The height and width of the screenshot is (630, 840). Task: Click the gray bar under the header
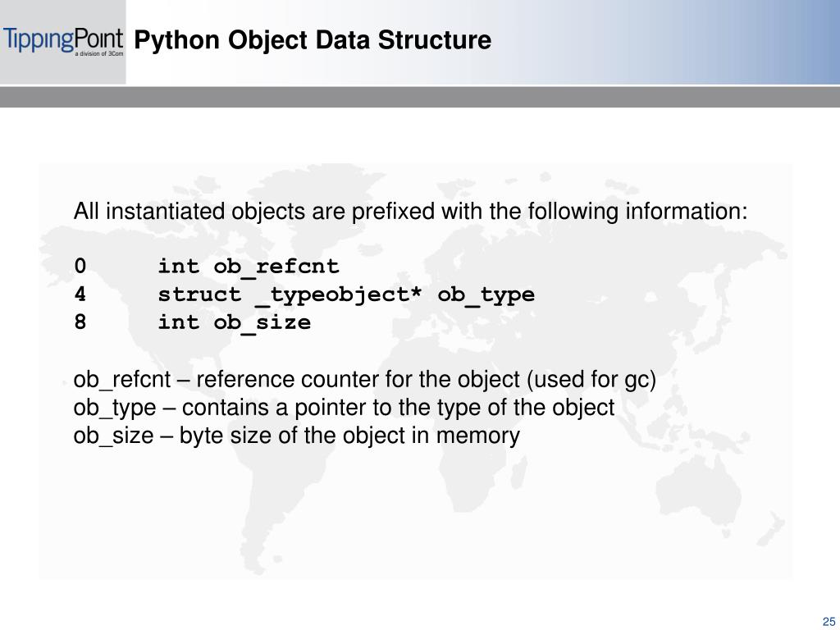tap(420, 97)
